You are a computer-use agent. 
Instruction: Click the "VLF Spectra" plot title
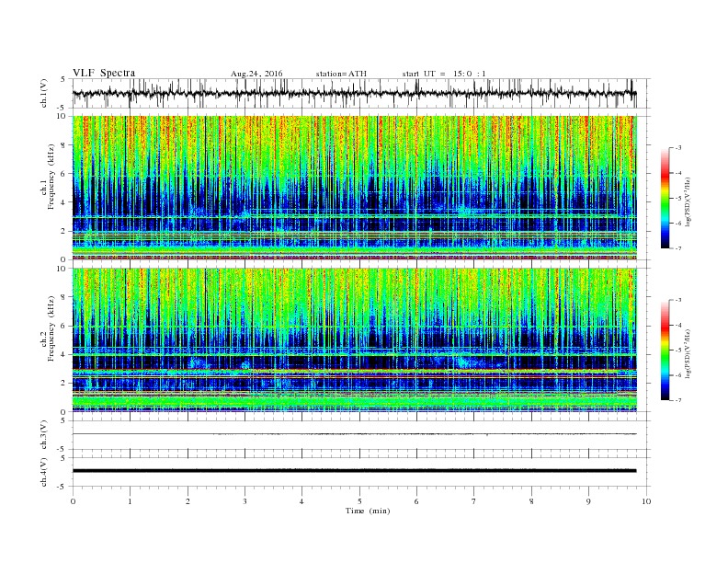coord(104,73)
